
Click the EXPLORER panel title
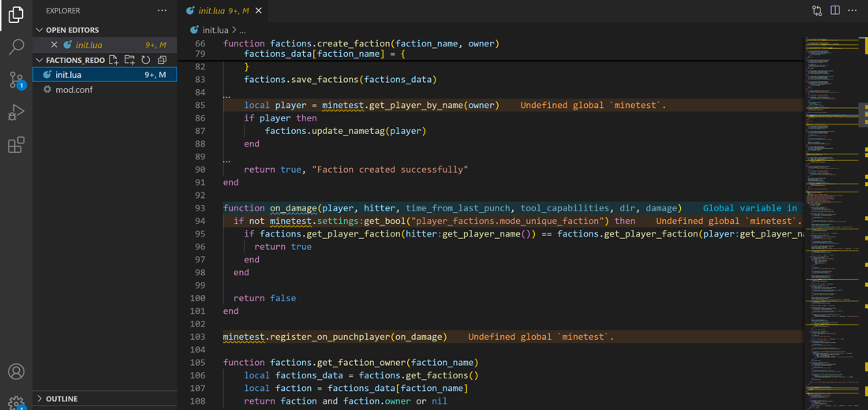pyautogui.click(x=63, y=10)
